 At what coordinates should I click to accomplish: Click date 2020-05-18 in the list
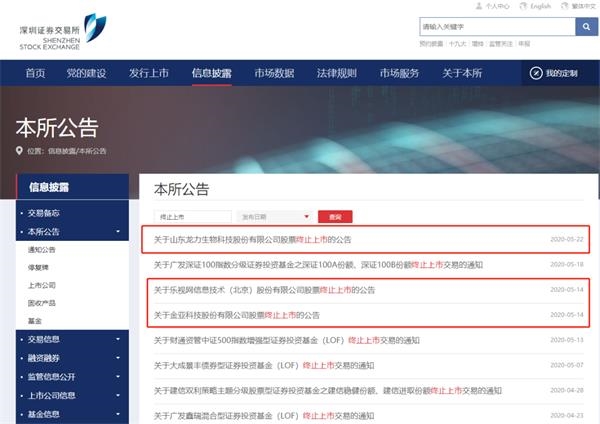[567, 264]
